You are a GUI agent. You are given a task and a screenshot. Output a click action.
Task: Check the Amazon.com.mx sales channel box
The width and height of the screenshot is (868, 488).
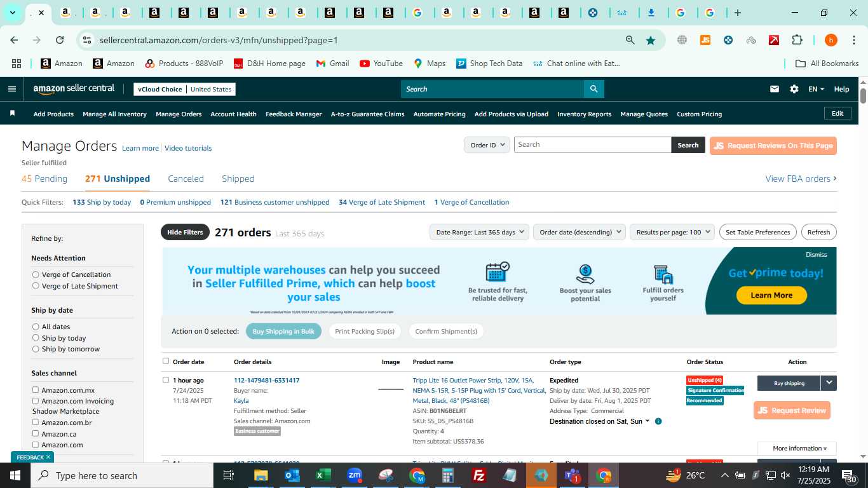[36, 390]
